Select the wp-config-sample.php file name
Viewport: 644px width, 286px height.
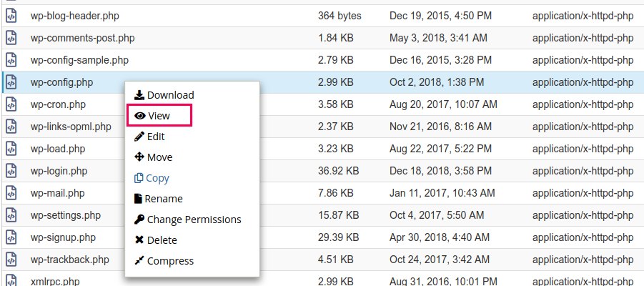point(79,60)
